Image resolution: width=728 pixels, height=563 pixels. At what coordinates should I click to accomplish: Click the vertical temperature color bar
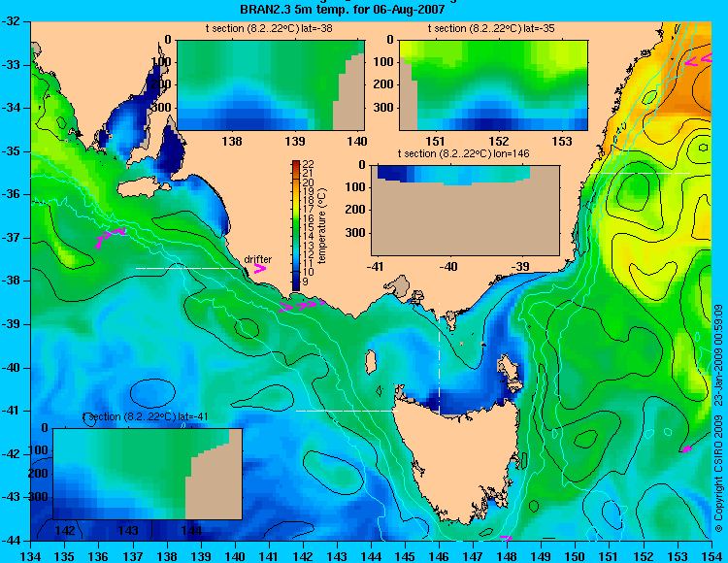(296, 225)
